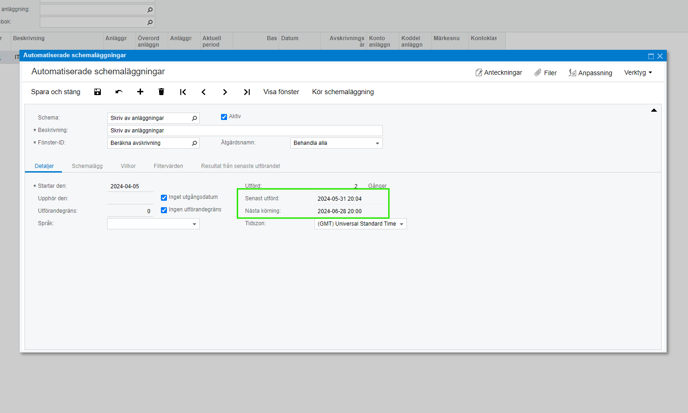
Task: Click the save disk icon in toolbar
Action: (97, 92)
